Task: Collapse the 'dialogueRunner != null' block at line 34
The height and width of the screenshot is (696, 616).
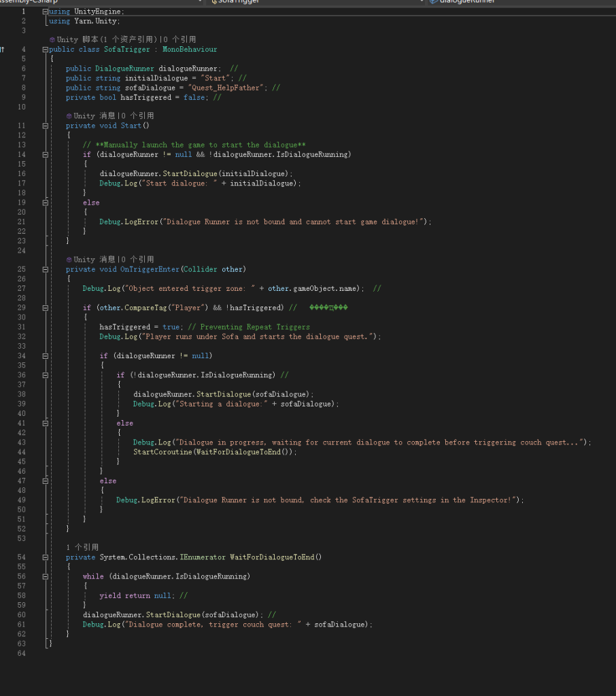Action: click(x=46, y=355)
